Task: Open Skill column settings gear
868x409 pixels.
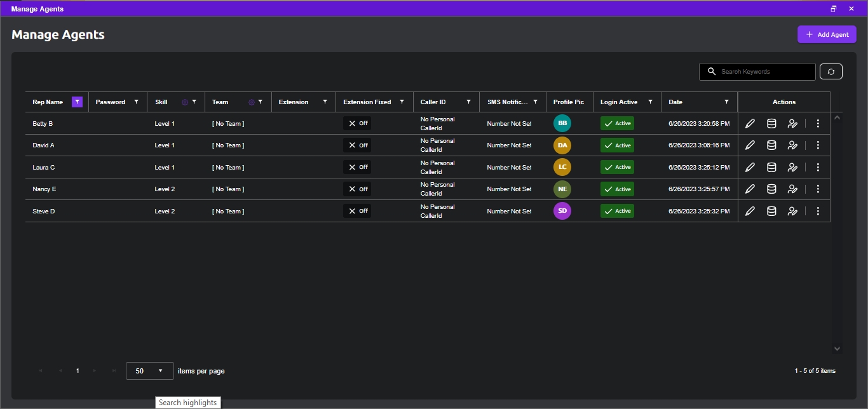Action: pos(185,102)
